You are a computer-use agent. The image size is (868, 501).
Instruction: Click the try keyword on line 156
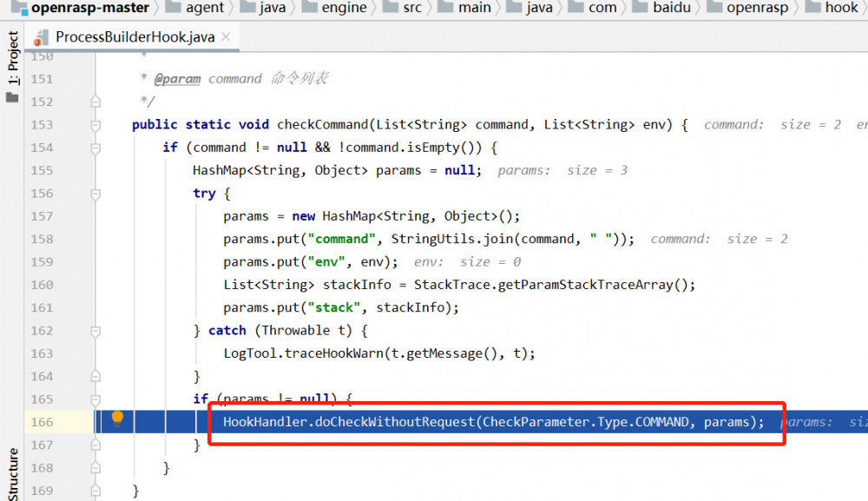pyautogui.click(x=204, y=194)
